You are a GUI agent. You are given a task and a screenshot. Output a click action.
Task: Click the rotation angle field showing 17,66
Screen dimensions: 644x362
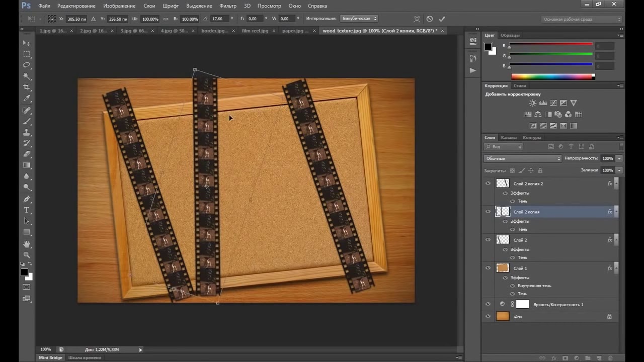tap(220, 19)
